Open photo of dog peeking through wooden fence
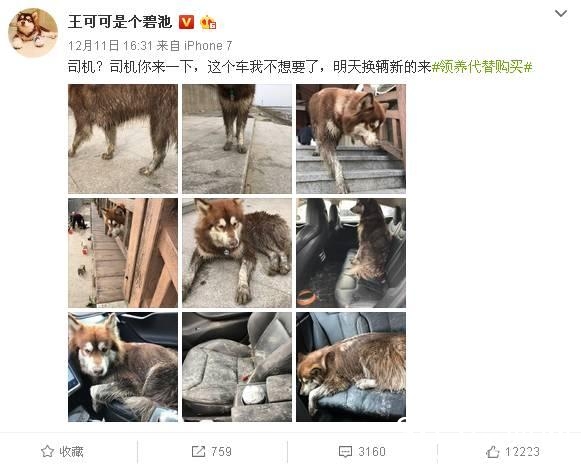The image size is (581, 471). coord(123,253)
